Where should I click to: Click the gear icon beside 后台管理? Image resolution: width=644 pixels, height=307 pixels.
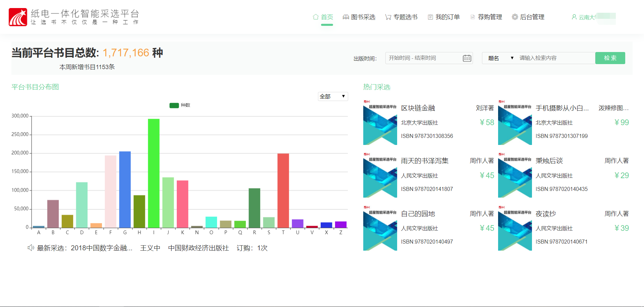[515, 17]
